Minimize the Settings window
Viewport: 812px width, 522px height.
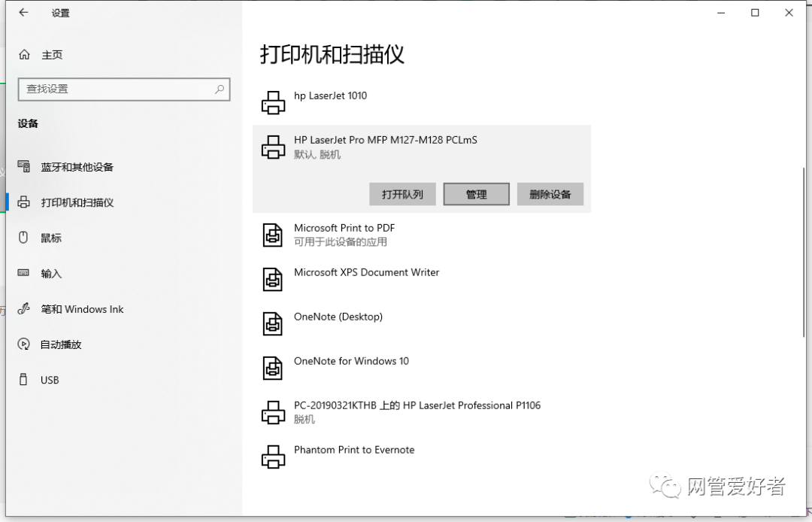pyautogui.click(x=721, y=13)
